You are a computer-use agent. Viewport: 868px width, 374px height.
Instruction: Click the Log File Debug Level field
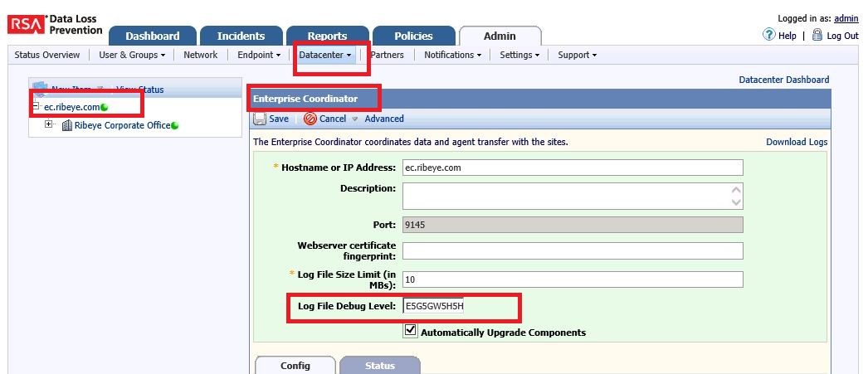click(x=459, y=307)
